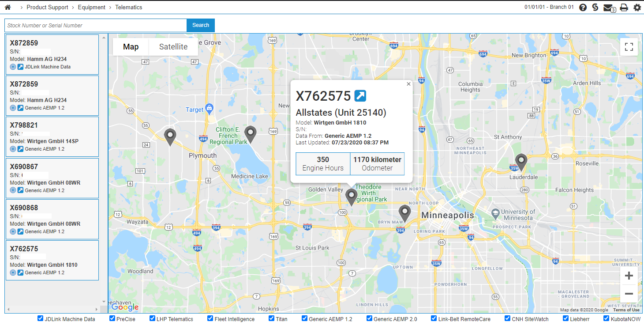
Task: Click 01/01/01 - Branch 01 label
Action: (549, 7)
